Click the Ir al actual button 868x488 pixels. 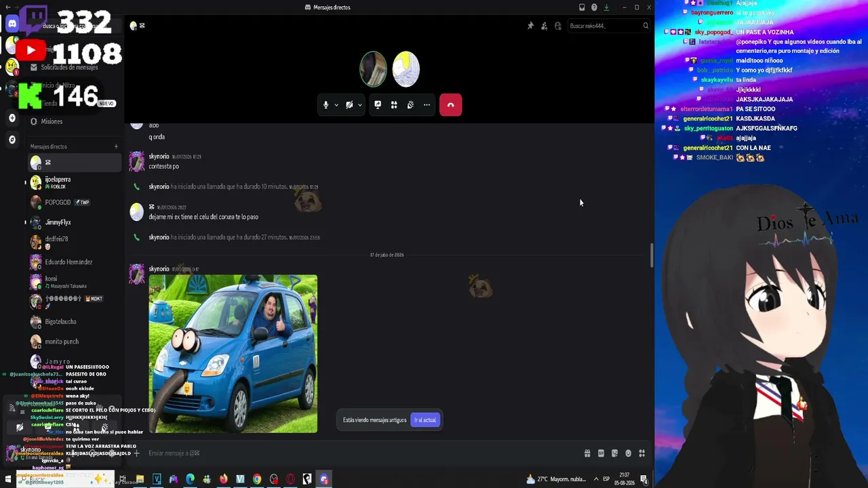coord(425,420)
